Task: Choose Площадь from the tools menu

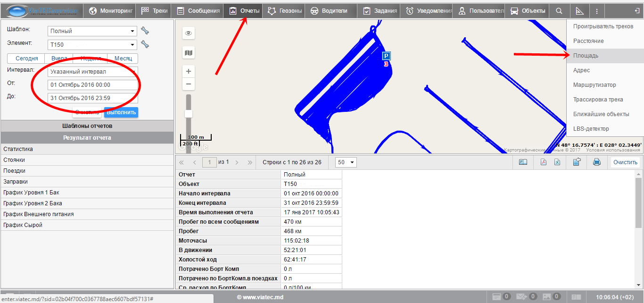Action: (586, 56)
